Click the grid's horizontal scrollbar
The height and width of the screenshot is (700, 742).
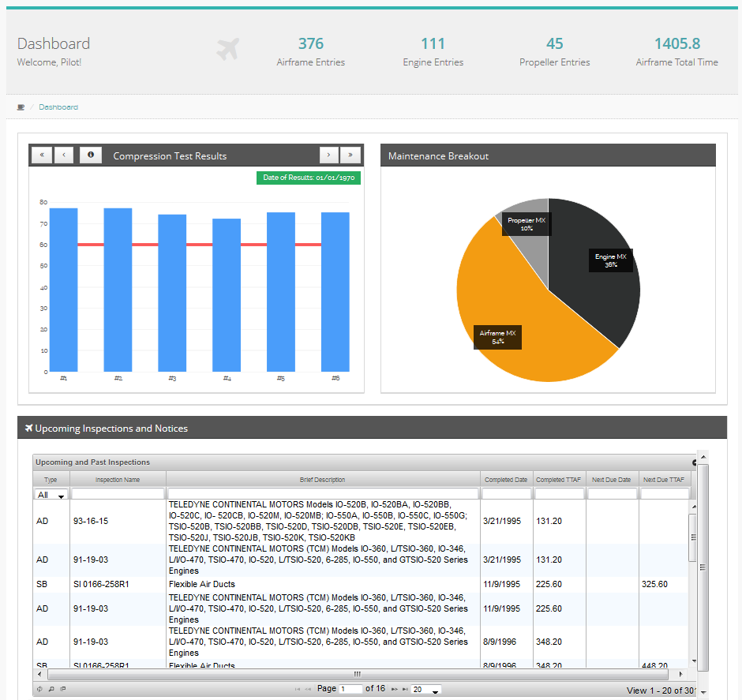[x=357, y=674]
